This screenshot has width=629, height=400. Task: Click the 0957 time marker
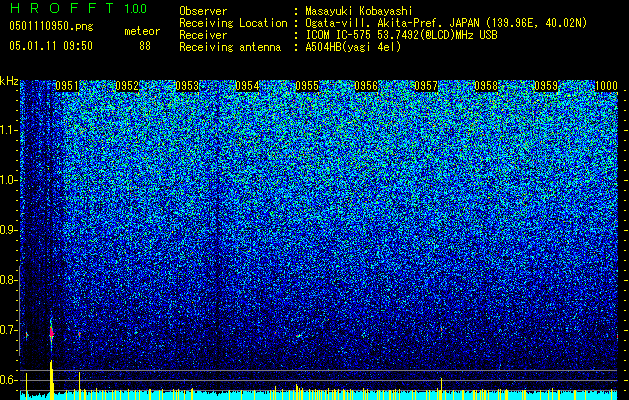[426, 86]
